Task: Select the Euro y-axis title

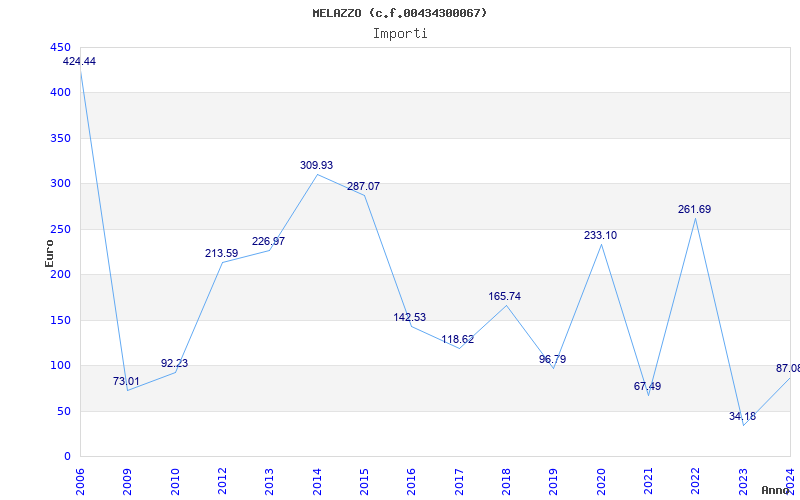Action: coord(49,253)
